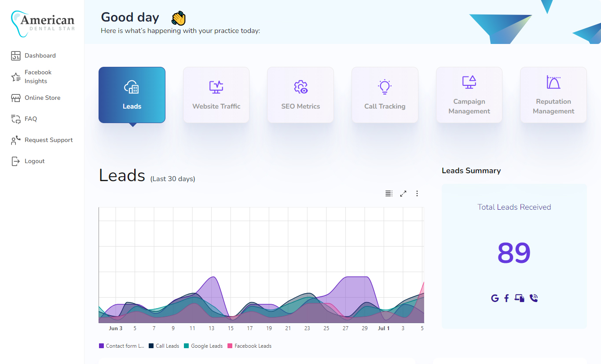Open the Campaign Management card
The height and width of the screenshot is (364, 601).
(x=469, y=95)
